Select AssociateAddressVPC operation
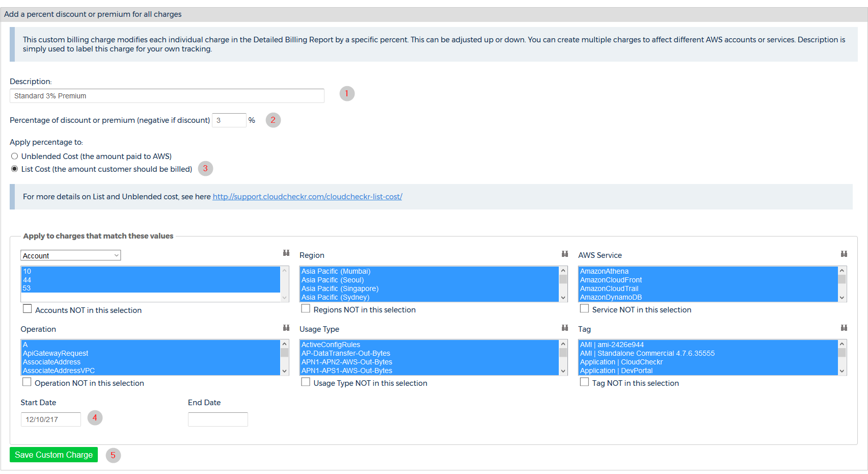 pos(151,371)
